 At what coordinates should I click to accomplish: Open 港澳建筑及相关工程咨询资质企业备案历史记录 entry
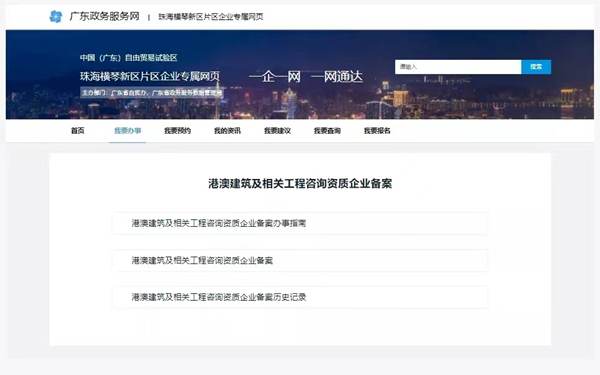pos(300,297)
